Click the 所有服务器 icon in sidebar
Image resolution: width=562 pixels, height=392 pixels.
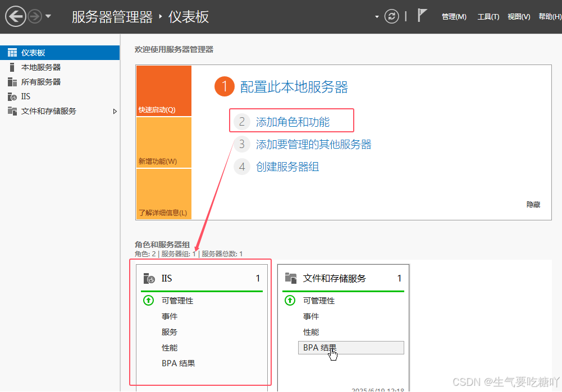pyautogui.click(x=12, y=82)
